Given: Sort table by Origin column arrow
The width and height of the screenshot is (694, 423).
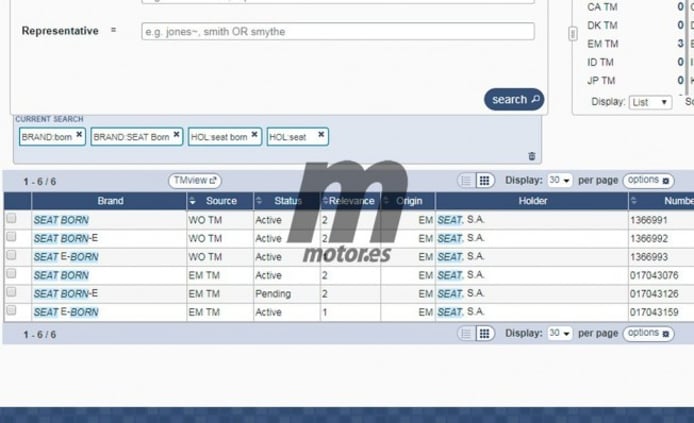Looking at the screenshot, I should [x=386, y=201].
